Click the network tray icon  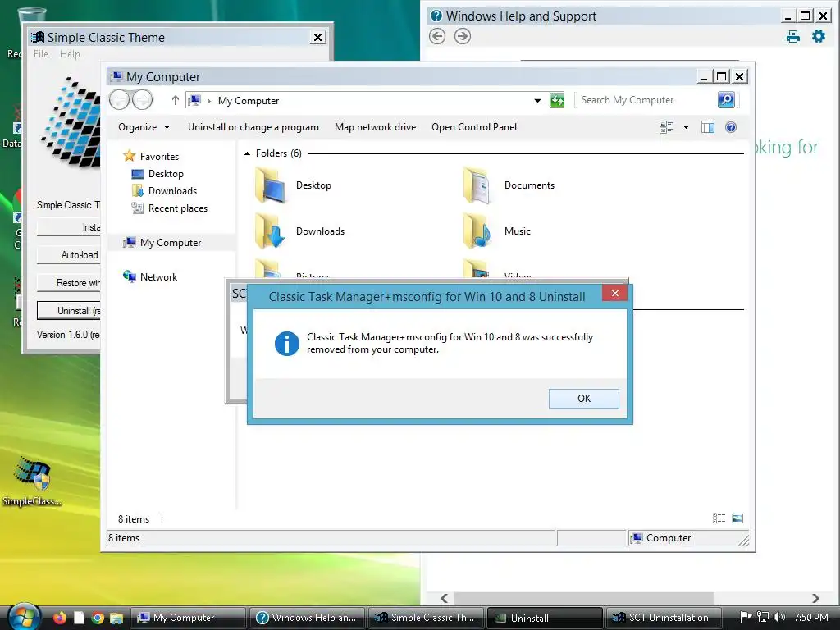pyautogui.click(x=762, y=617)
